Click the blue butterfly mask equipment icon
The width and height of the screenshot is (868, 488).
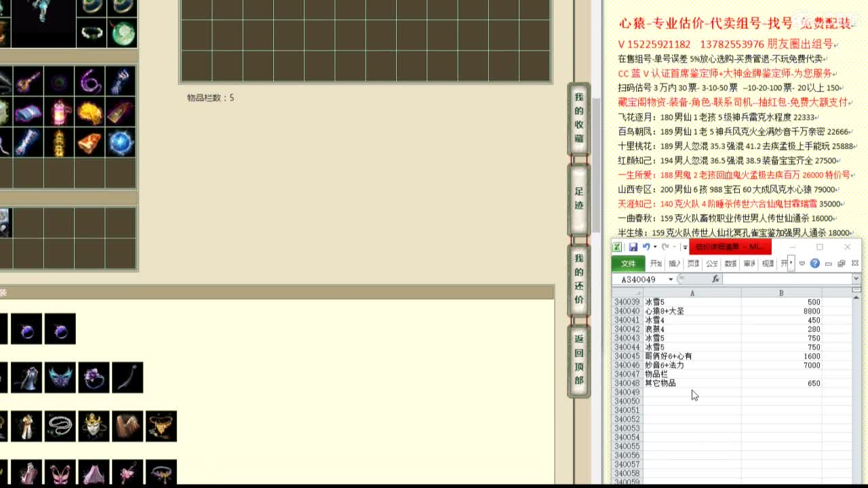point(60,378)
